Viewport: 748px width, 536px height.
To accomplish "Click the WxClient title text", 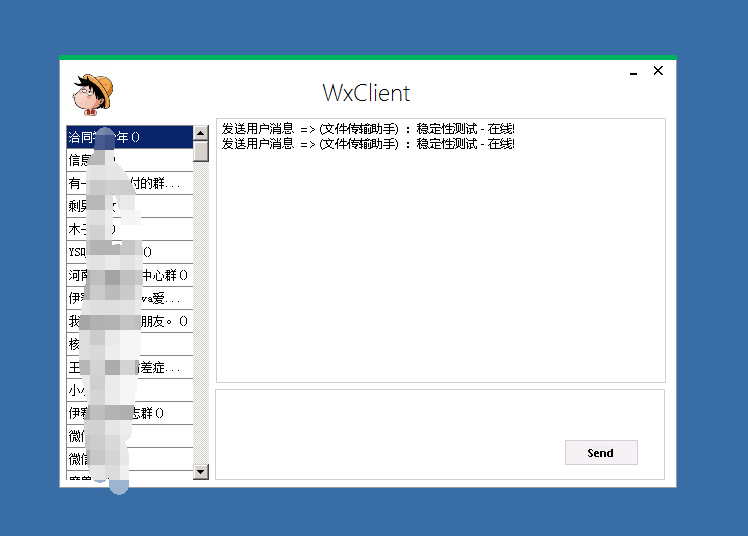I will pyautogui.click(x=366, y=93).
